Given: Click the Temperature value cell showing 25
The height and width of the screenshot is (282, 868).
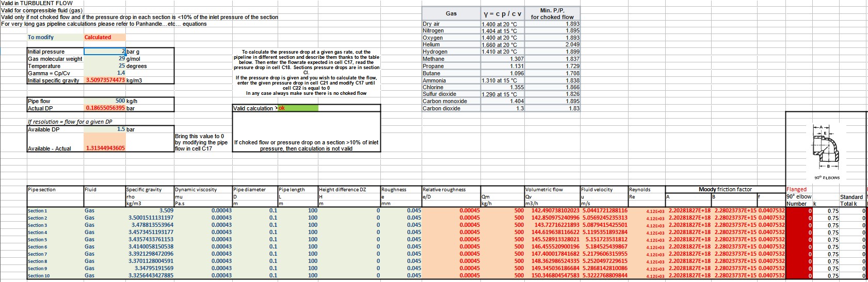Looking at the screenshot, I should click(105, 66).
